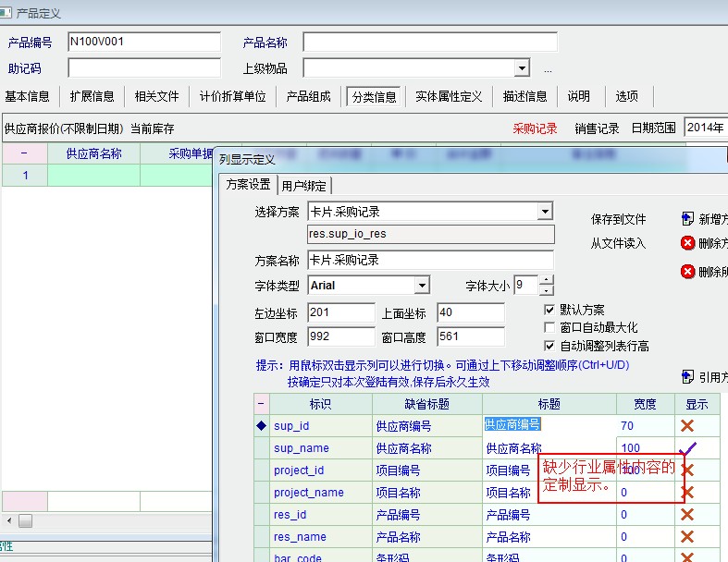
Task: Toggle display X icon for res_id row
Action: coord(687,515)
